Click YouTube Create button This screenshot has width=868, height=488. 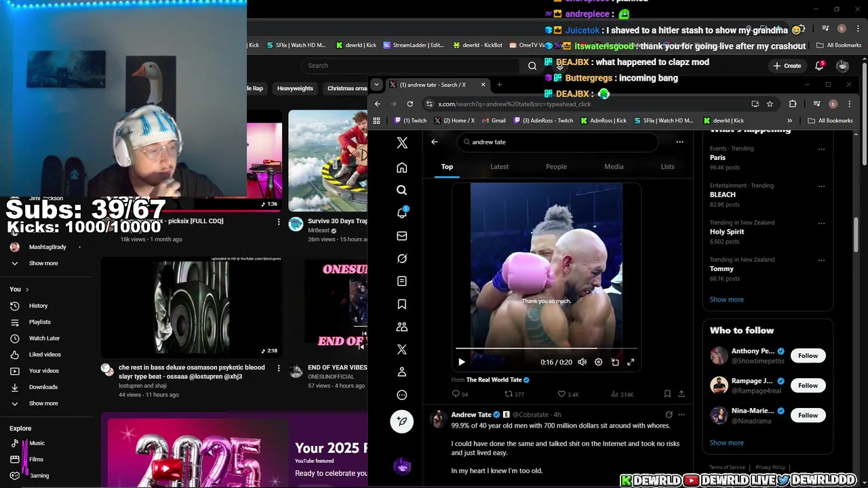[x=787, y=66]
